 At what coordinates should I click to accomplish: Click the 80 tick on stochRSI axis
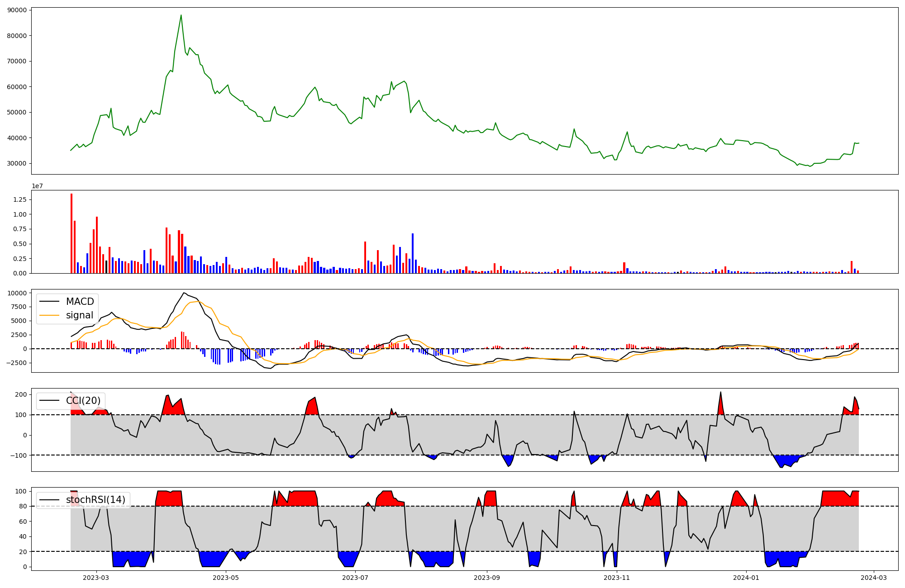tap(23, 507)
